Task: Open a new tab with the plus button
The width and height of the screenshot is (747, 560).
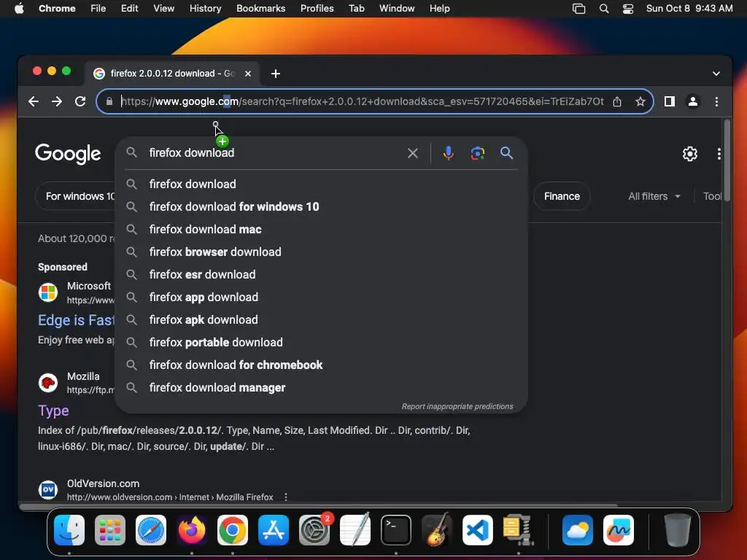Action: click(x=275, y=74)
